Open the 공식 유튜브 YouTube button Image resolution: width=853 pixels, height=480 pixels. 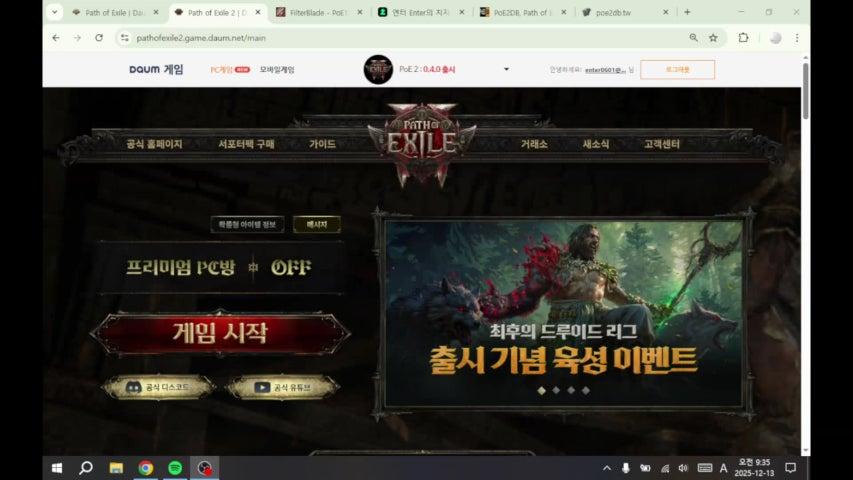[x=282, y=387]
